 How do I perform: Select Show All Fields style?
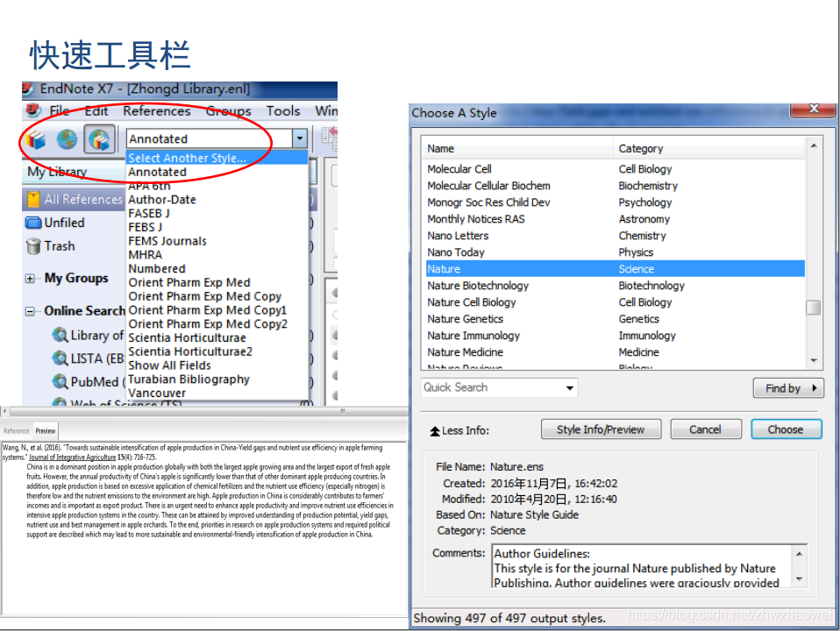(217, 365)
